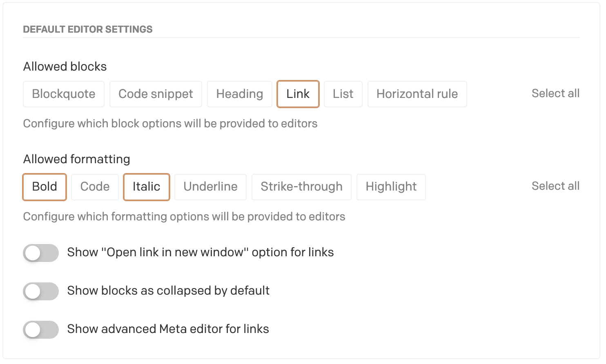Select all allowed formatting options
The width and height of the screenshot is (606, 364).
pyautogui.click(x=555, y=186)
